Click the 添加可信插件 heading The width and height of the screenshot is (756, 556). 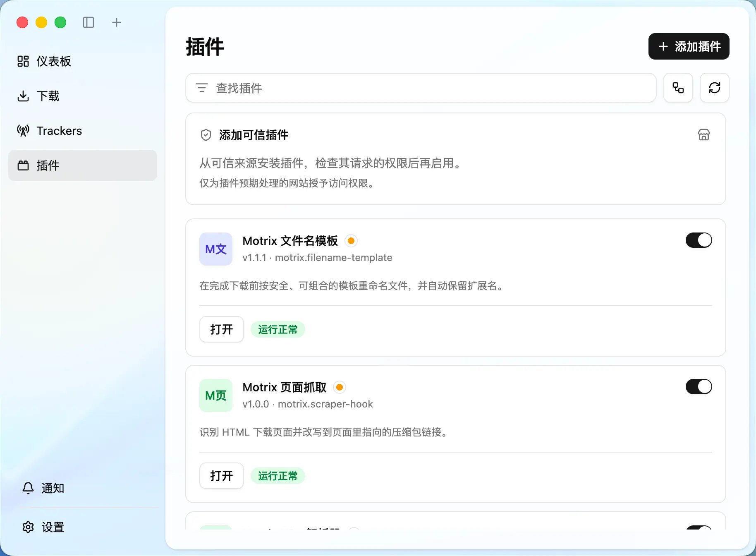[x=254, y=135]
